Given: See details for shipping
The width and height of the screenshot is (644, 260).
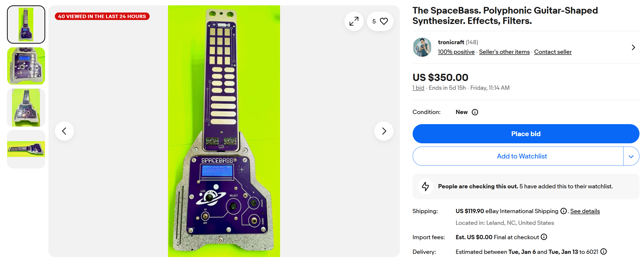Looking at the screenshot, I should click(x=585, y=211).
